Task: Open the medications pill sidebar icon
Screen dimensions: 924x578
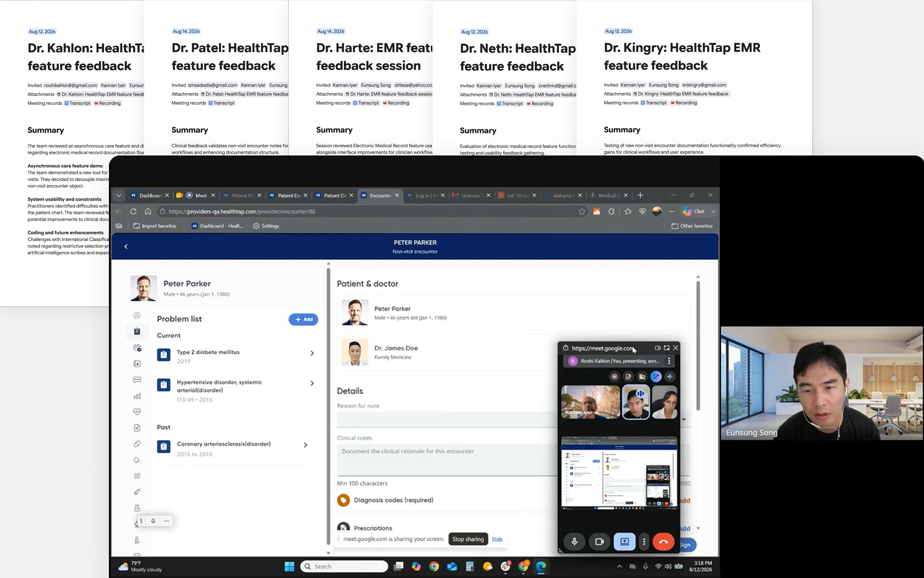Action: (137, 444)
